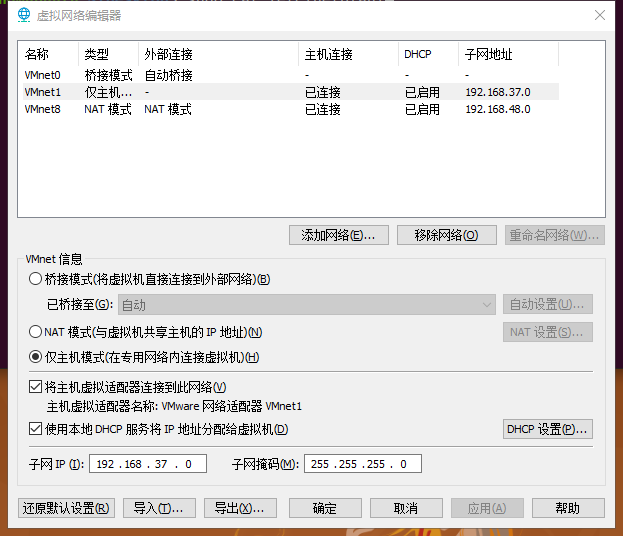This screenshot has height=536, width=623.
Task: Open the 已桥接至 dropdown
Action: pyautogui.click(x=307, y=305)
